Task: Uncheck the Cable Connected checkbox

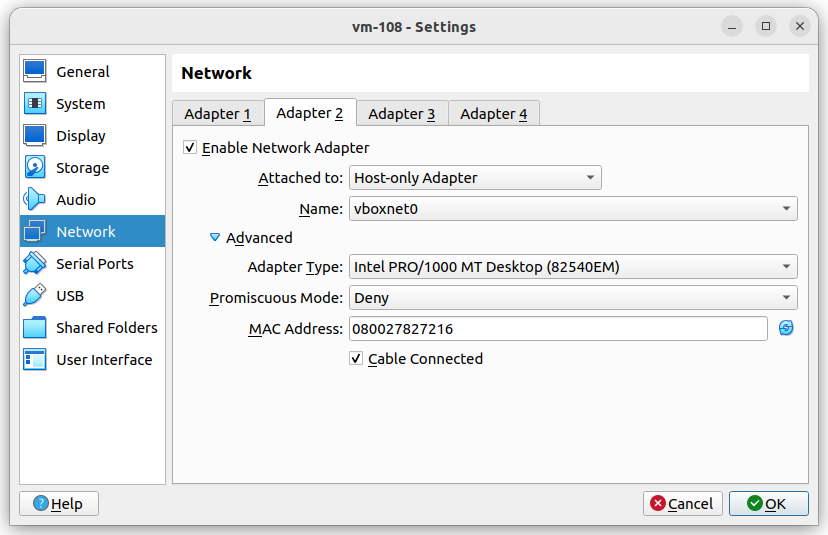Action: click(x=356, y=359)
